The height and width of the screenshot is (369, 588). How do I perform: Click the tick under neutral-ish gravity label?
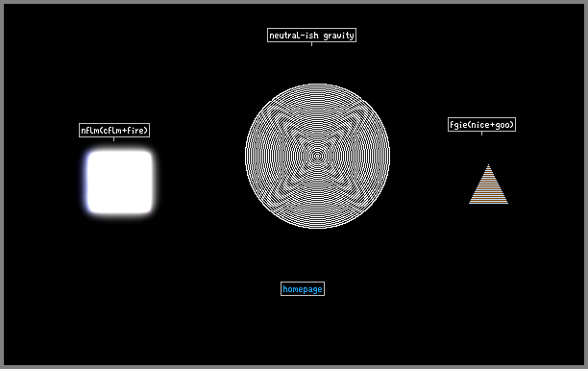click(311, 44)
